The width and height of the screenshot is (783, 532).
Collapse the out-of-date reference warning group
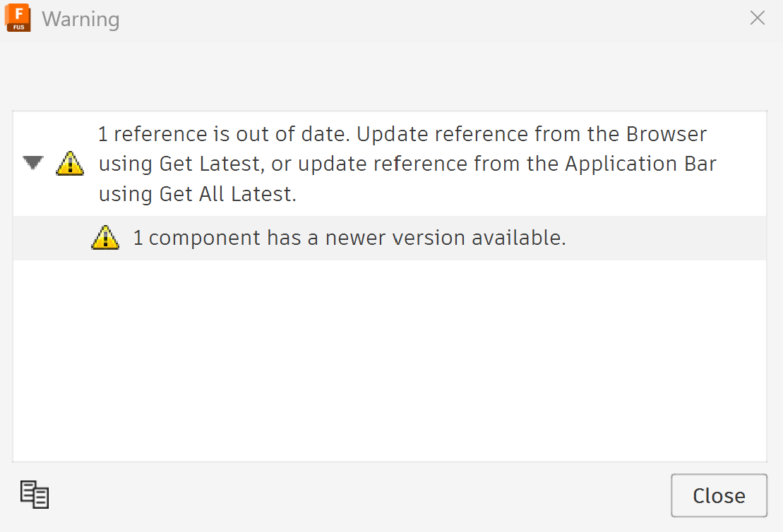coord(33,163)
